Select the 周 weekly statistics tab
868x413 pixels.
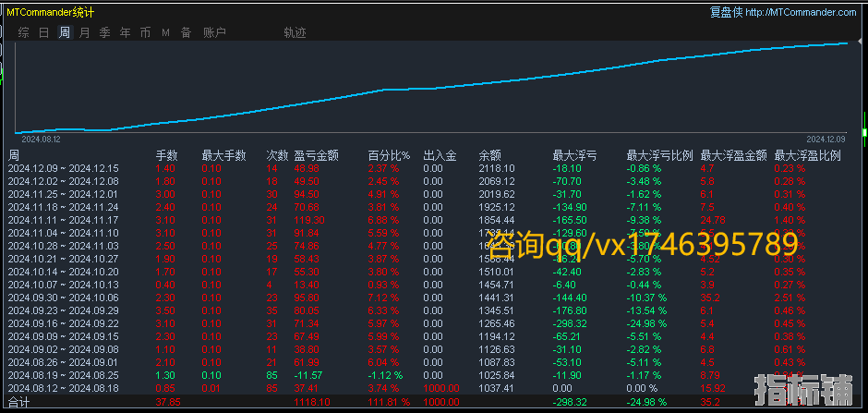tap(64, 32)
